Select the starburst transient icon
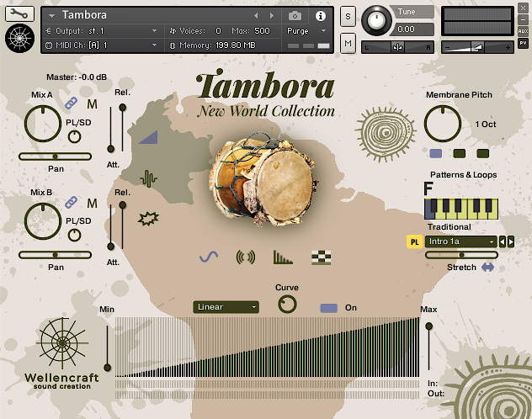The height and width of the screenshot is (419, 532). pyautogui.click(x=148, y=219)
